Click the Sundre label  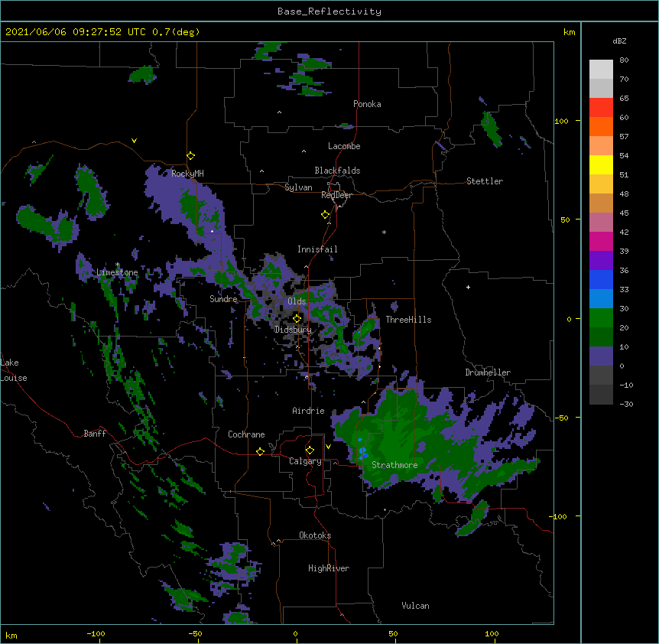pyautogui.click(x=223, y=299)
